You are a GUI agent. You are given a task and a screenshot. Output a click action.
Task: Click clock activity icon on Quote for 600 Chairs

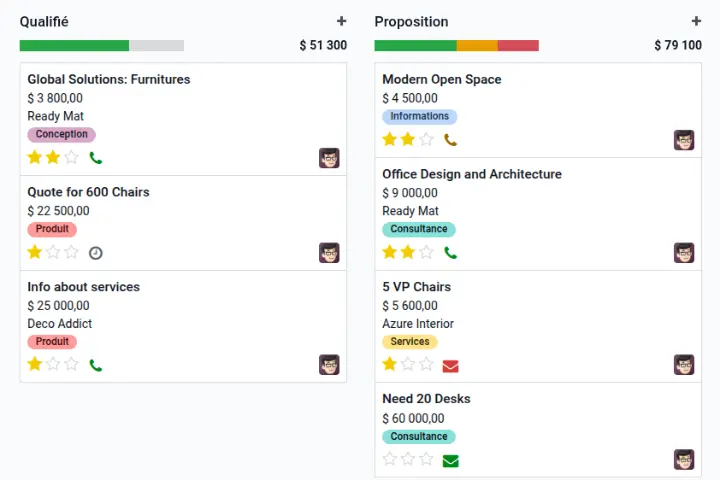point(96,253)
